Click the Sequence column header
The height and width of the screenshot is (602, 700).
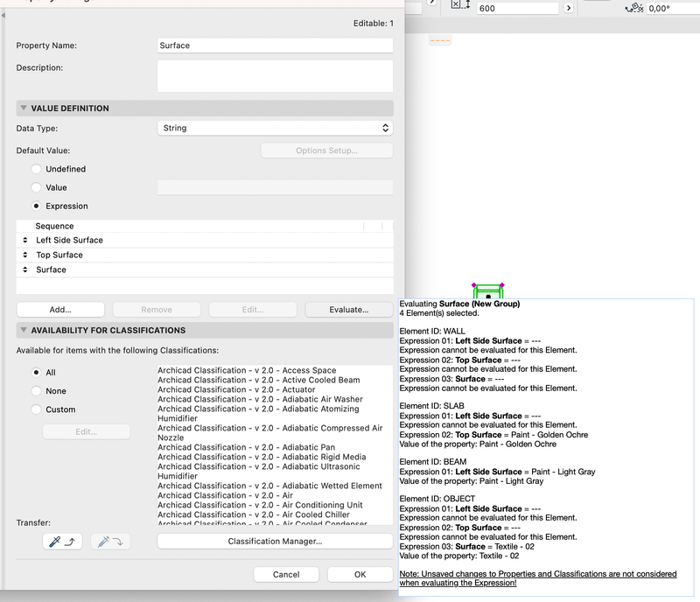pos(199,226)
